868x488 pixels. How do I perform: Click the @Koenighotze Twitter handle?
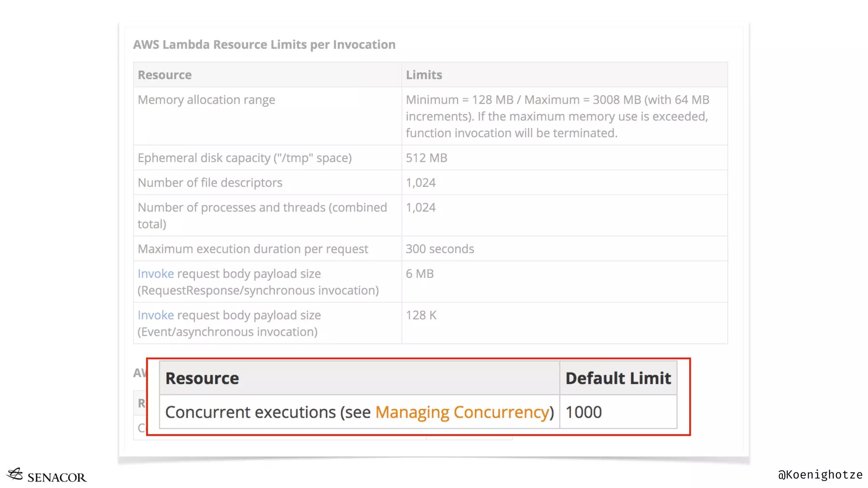click(x=820, y=475)
